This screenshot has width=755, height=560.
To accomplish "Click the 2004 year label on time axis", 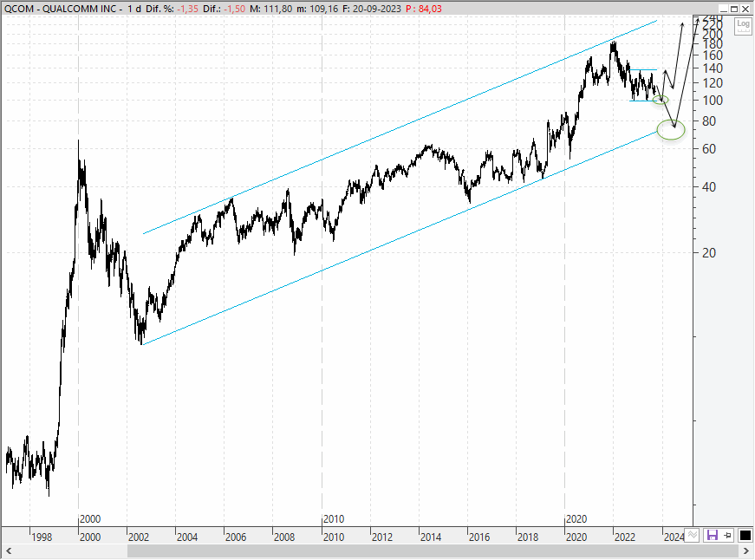I will 187,537.
